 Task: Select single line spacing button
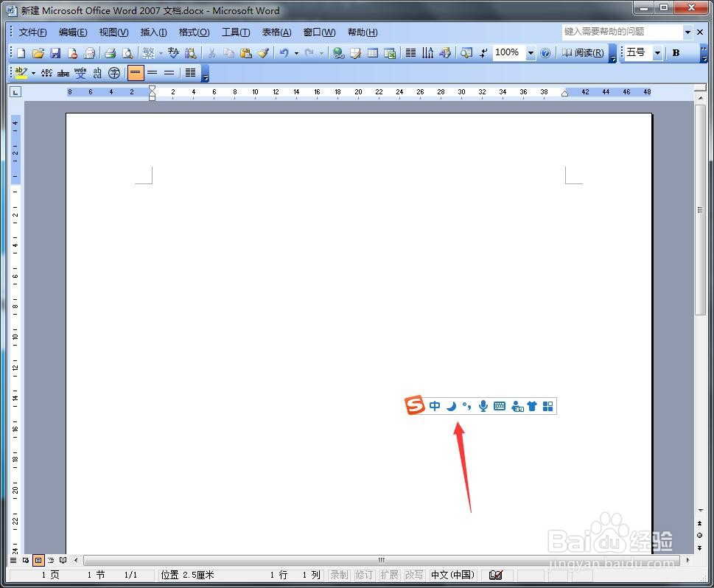pyautogui.click(x=136, y=72)
